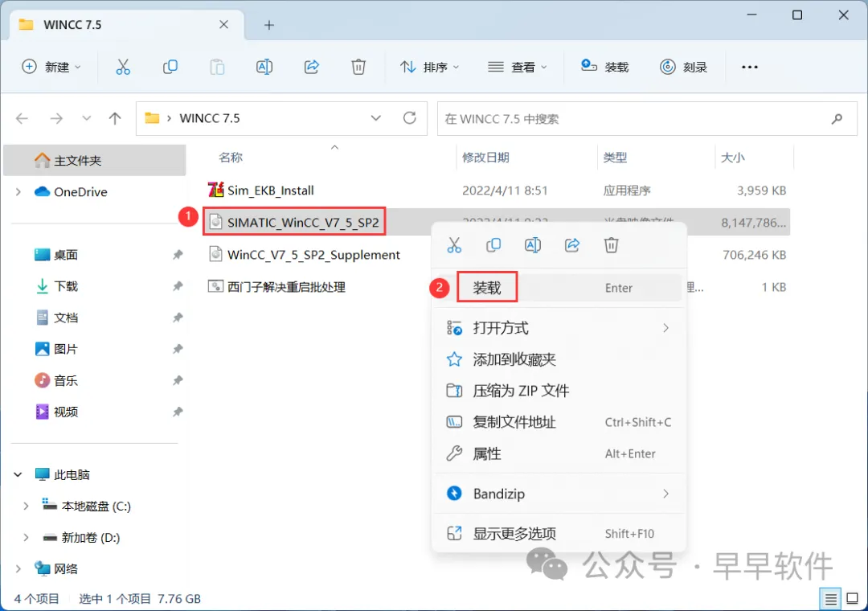
Task: Refresh the WINCC 7.5 folder
Action: click(x=410, y=118)
